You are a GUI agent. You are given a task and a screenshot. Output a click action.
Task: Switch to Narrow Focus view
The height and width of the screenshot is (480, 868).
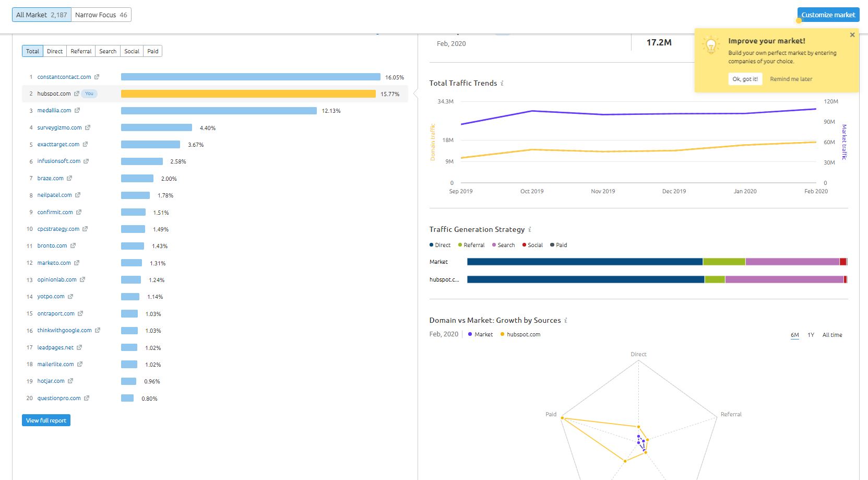pos(101,15)
